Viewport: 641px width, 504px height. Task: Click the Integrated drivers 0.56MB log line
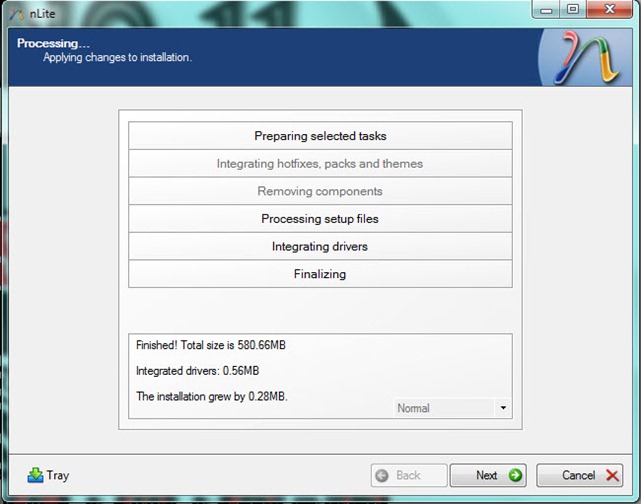click(197, 371)
